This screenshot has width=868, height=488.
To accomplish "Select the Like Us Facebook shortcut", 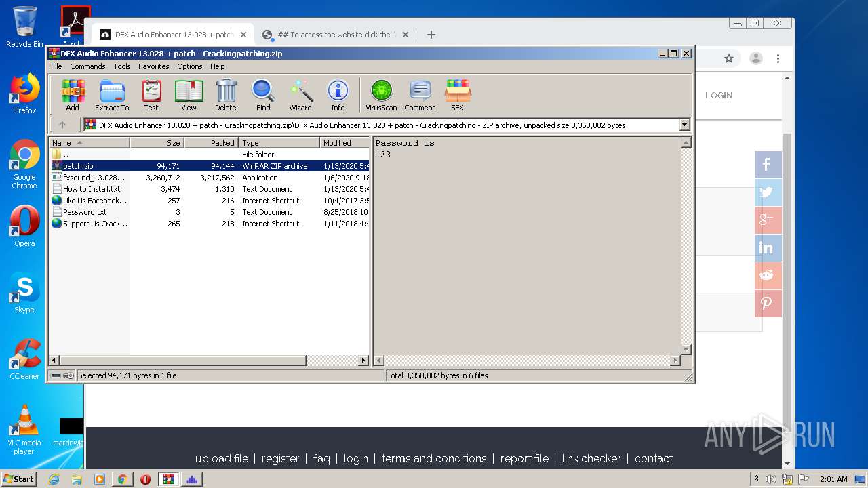I will coord(210,201).
